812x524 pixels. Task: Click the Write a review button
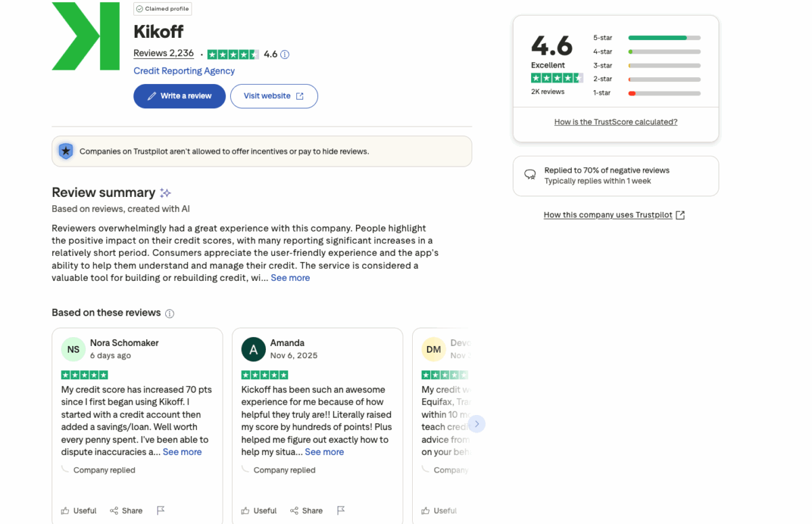(179, 96)
